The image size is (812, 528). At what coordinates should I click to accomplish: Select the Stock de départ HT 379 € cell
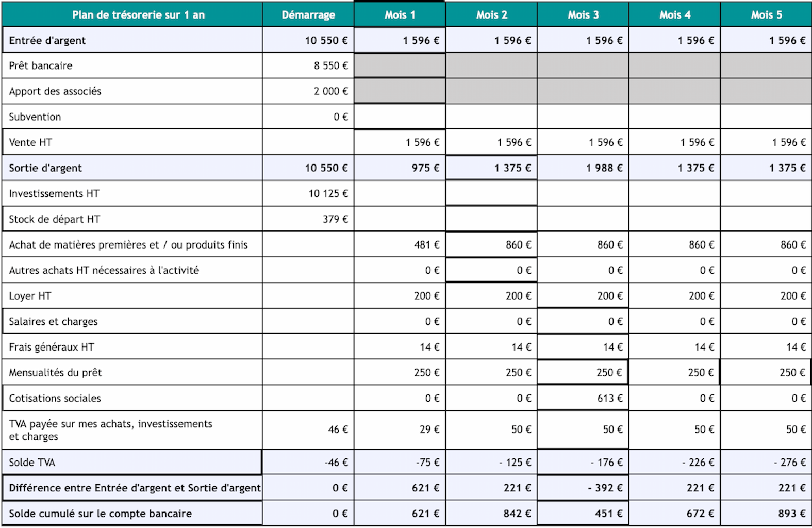tap(308, 219)
